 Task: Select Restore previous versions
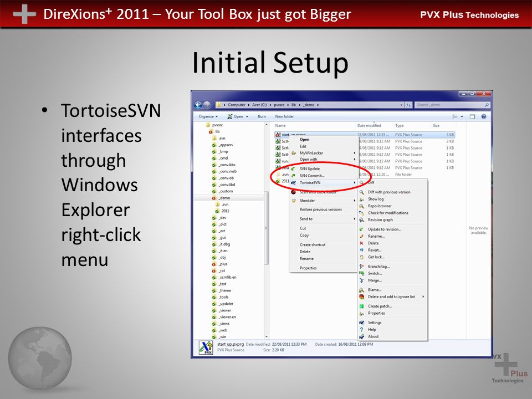point(321,209)
